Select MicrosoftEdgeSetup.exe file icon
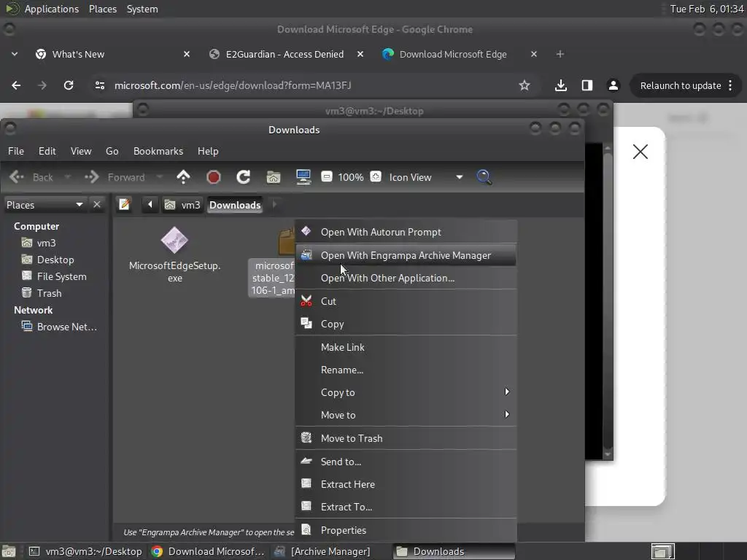The width and height of the screenshot is (747, 560). [x=174, y=240]
